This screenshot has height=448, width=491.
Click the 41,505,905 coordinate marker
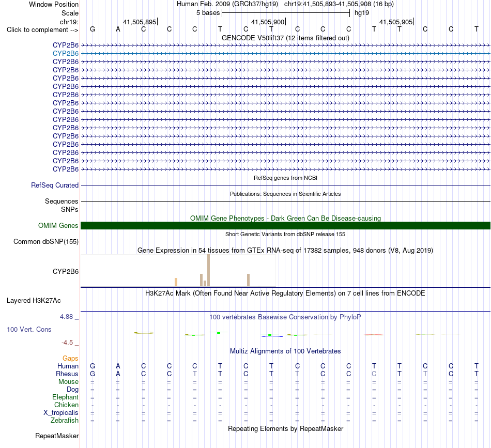[396, 22]
